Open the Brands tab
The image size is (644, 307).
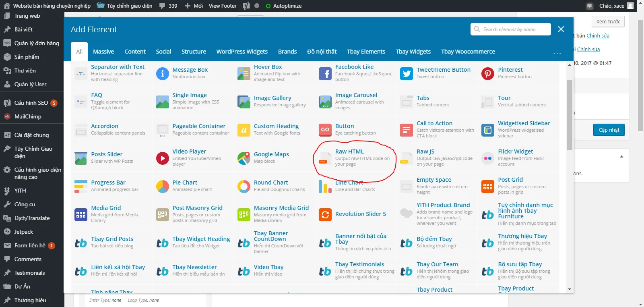coord(287,52)
